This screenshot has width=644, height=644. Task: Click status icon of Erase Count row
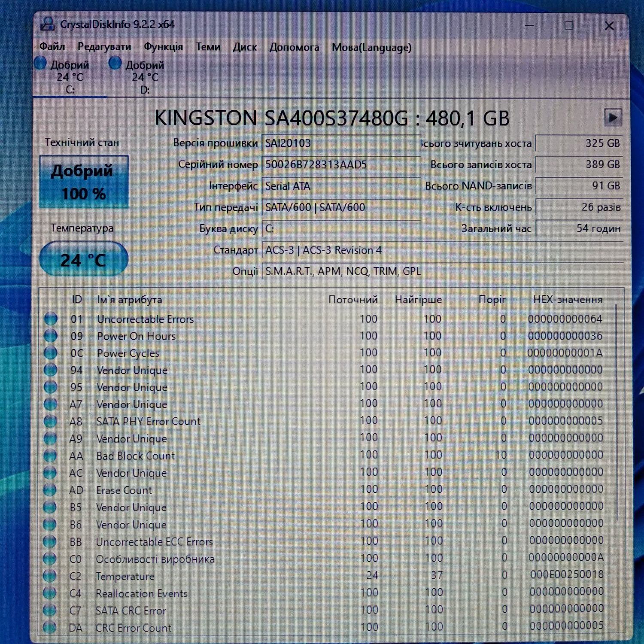point(50,489)
